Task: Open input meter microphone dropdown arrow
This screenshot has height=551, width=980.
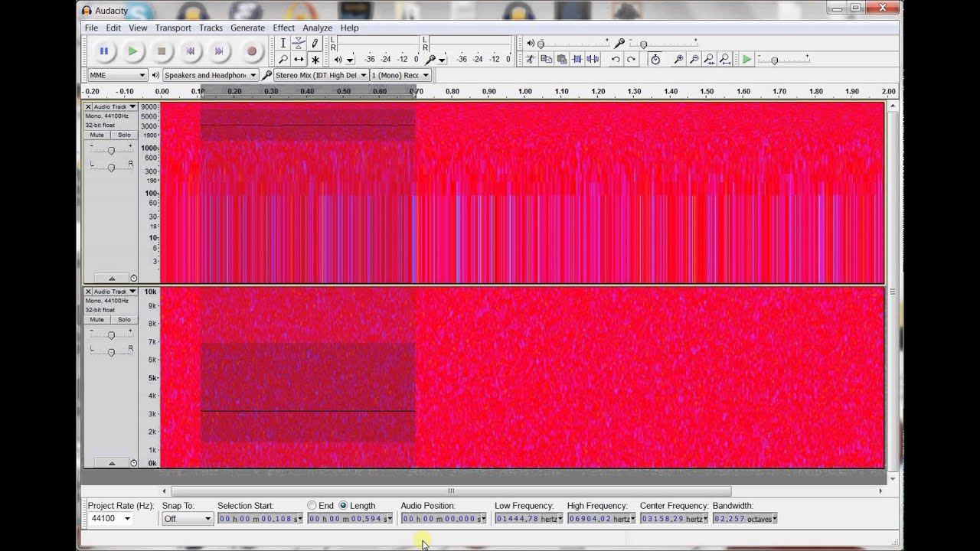Action: pos(442,60)
